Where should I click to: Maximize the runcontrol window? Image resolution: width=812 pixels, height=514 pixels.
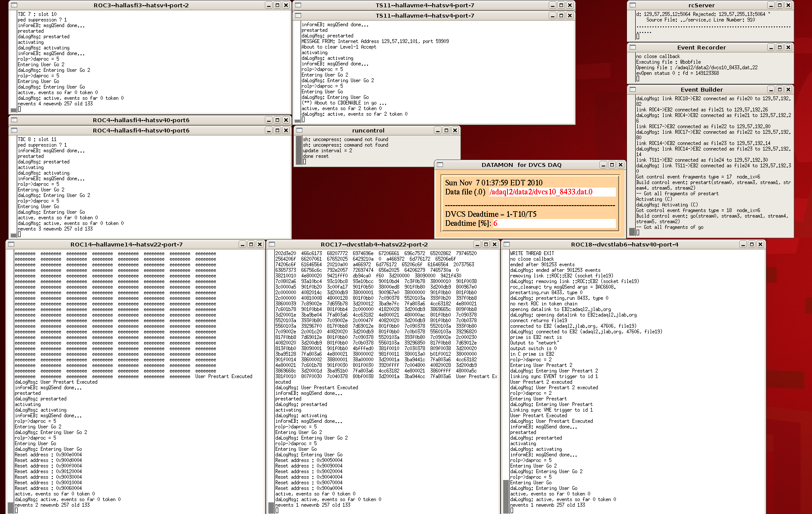click(446, 130)
